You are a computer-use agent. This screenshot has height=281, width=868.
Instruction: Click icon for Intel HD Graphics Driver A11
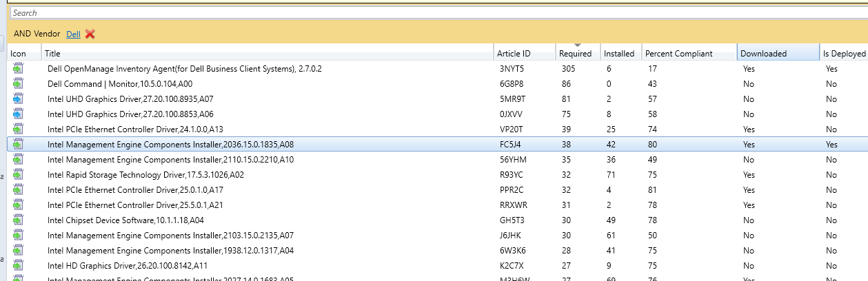point(18,266)
